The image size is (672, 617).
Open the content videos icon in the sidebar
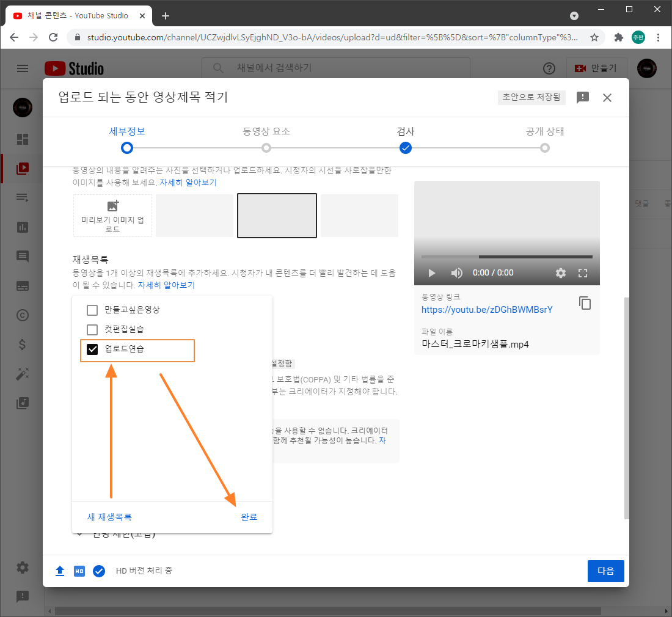(x=22, y=169)
